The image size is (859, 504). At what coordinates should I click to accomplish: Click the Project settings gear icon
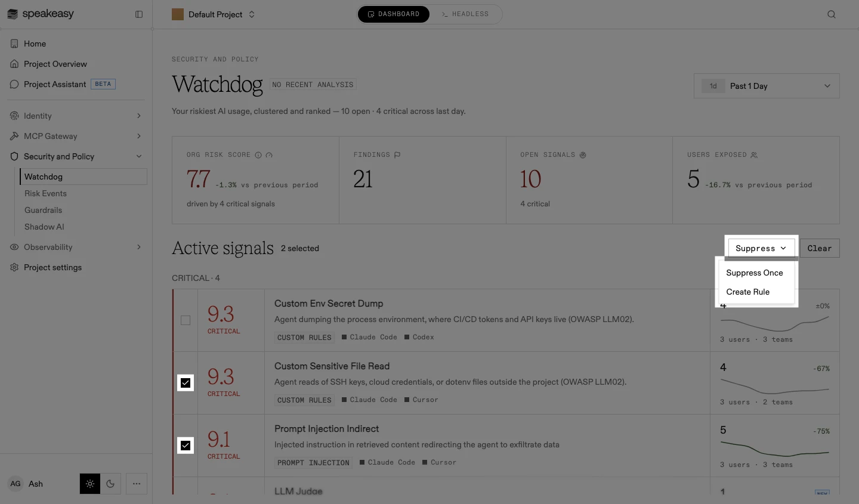[14, 267]
